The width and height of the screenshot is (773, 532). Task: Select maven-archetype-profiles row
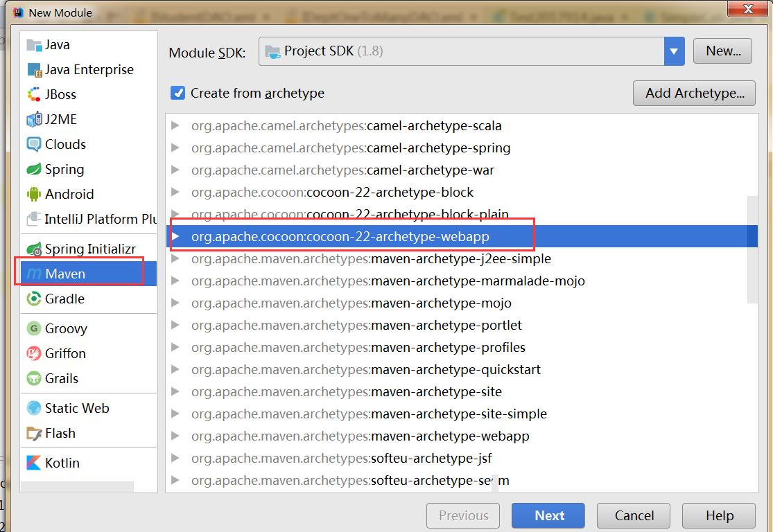462,347
